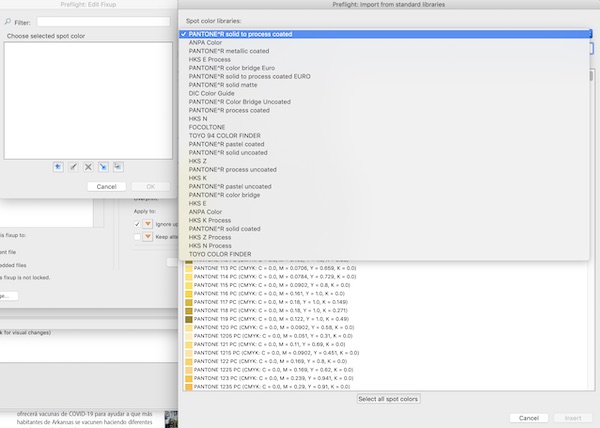The width and height of the screenshot is (600, 428).
Task: Select PANTONE 119 PC color swatch
Action: tap(189, 319)
